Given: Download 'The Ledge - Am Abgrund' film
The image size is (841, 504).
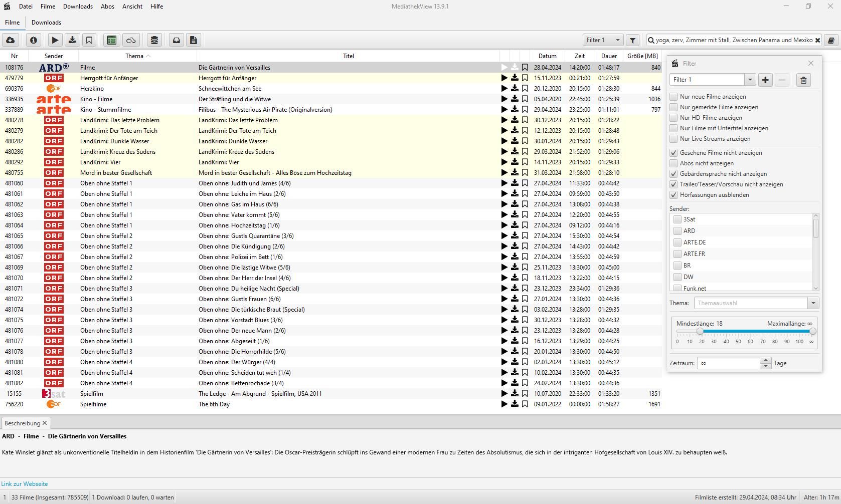Looking at the screenshot, I should [x=515, y=394].
